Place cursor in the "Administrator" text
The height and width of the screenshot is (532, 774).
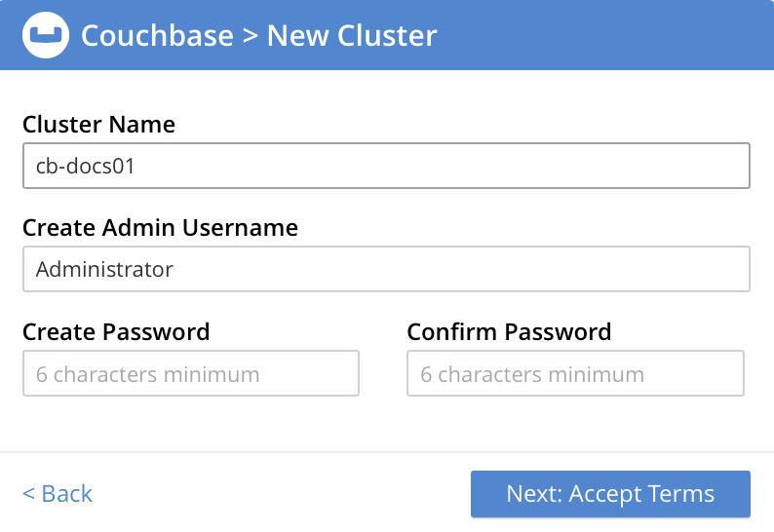pos(104,269)
